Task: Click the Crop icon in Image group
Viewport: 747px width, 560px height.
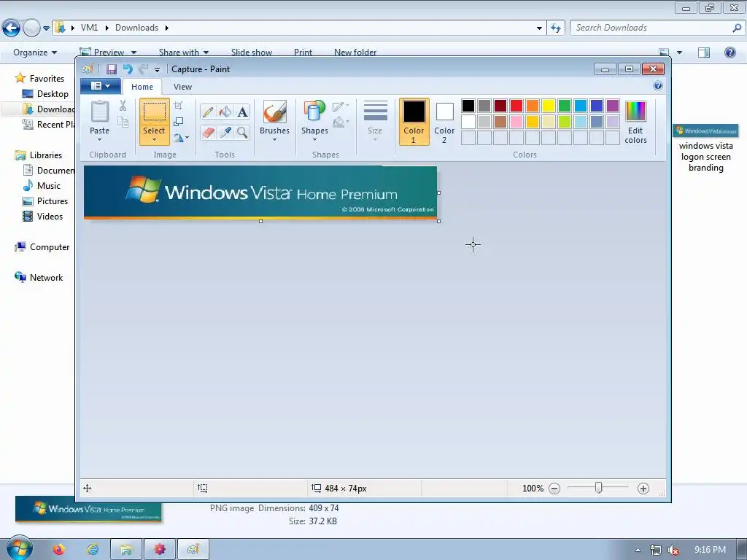Action: pyautogui.click(x=178, y=106)
